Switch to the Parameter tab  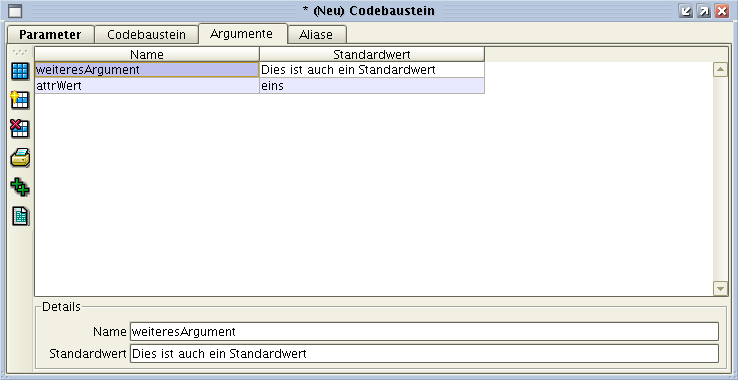pos(50,35)
